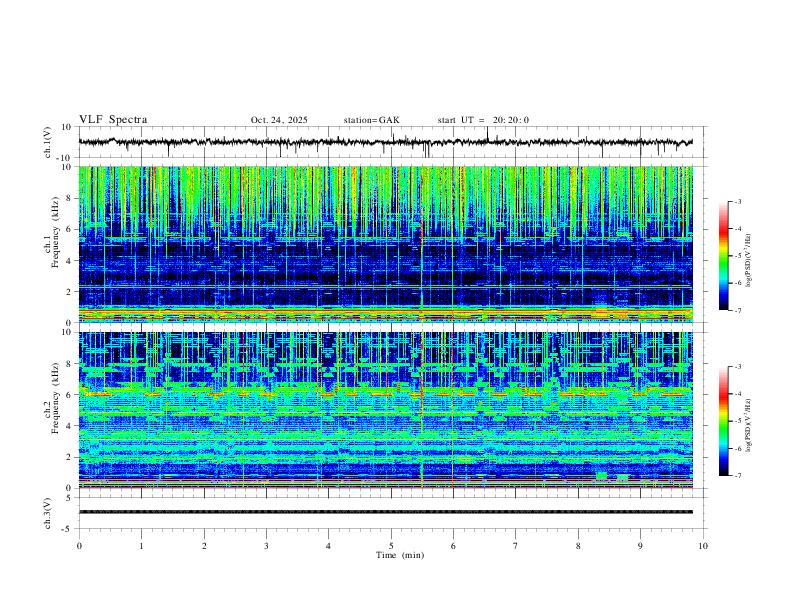Click the "Time (min)" axis title
The width and height of the screenshot is (792, 612).
pos(400,555)
